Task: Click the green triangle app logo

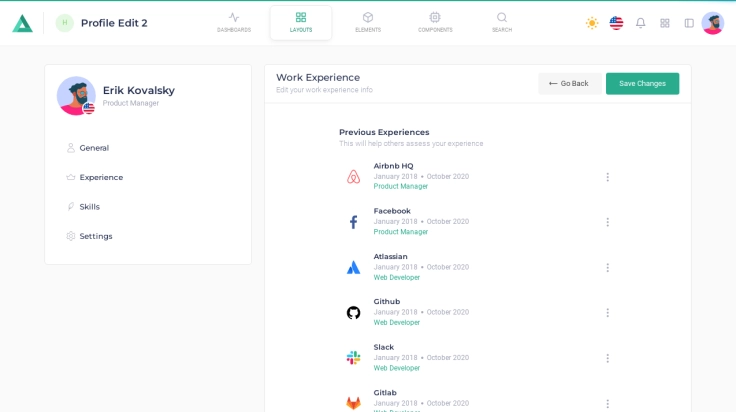Action: 22,23
